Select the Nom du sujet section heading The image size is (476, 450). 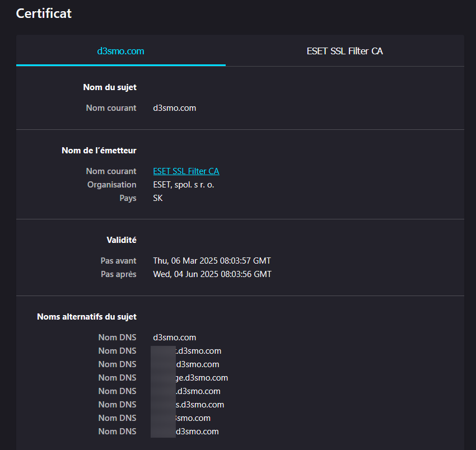[110, 87]
